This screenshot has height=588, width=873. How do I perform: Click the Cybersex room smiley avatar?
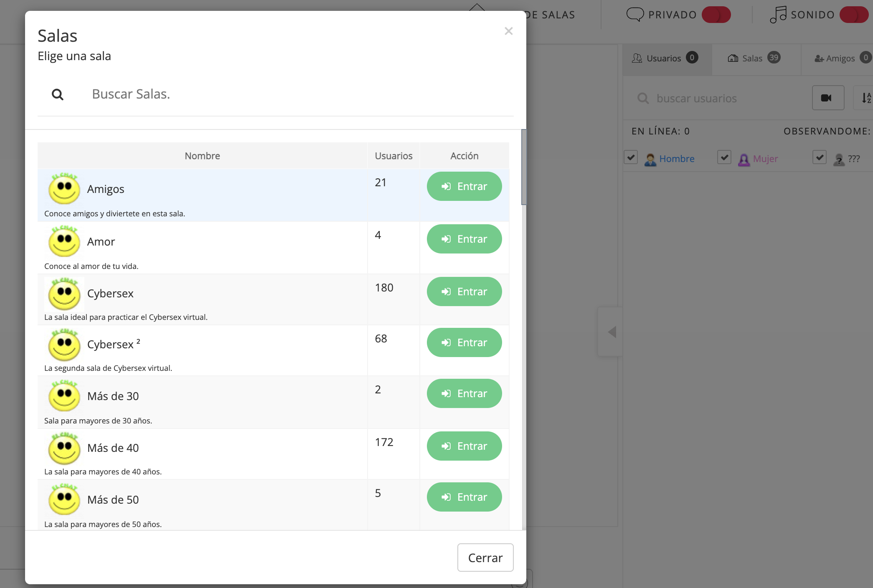[x=64, y=294]
